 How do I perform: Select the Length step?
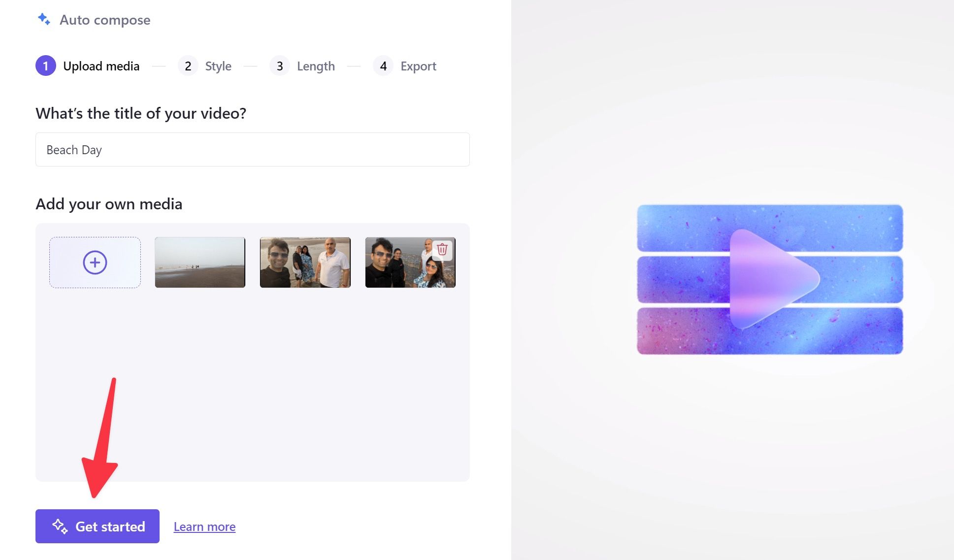click(316, 66)
